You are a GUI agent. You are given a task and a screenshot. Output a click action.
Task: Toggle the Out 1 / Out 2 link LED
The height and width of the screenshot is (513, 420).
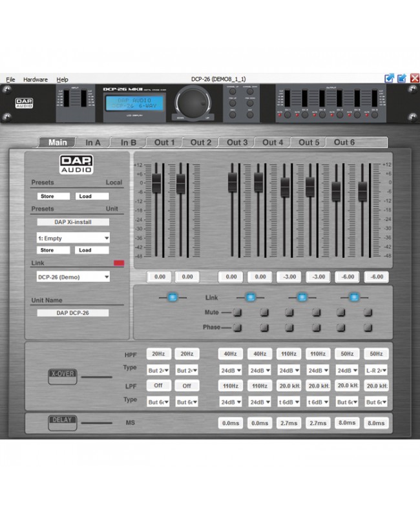[250, 297]
